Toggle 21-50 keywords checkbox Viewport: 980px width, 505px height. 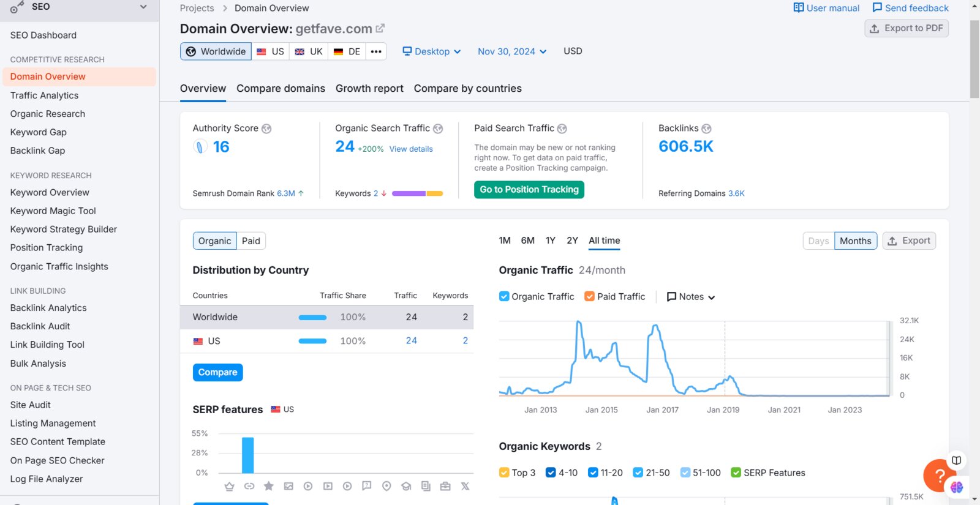coord(638,473)
